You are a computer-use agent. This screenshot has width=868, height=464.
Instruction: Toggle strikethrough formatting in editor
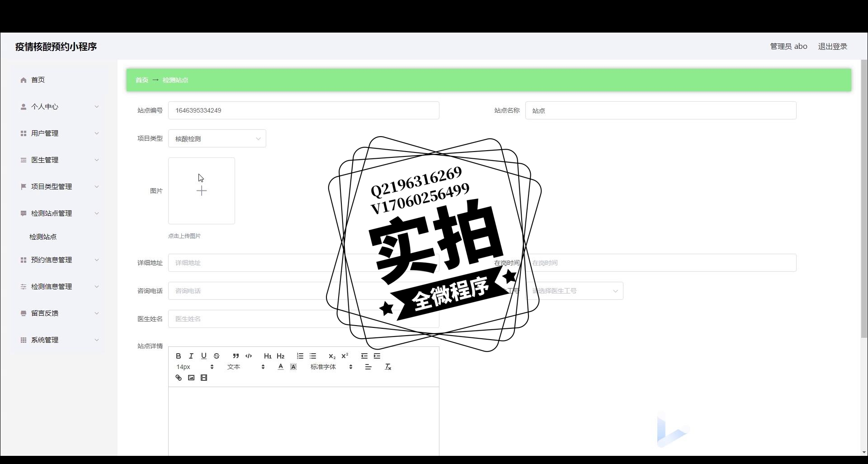(x=216, y=356)
